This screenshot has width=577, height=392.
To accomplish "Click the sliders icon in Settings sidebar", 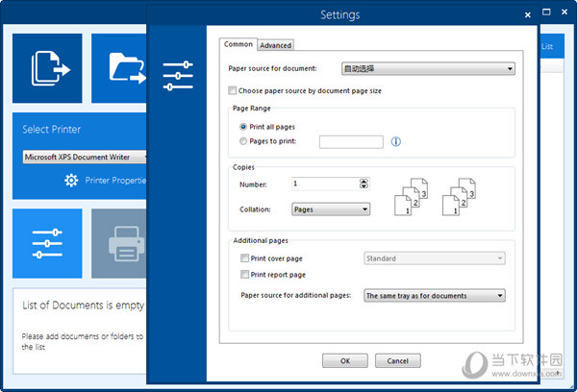I will [178, 76].
